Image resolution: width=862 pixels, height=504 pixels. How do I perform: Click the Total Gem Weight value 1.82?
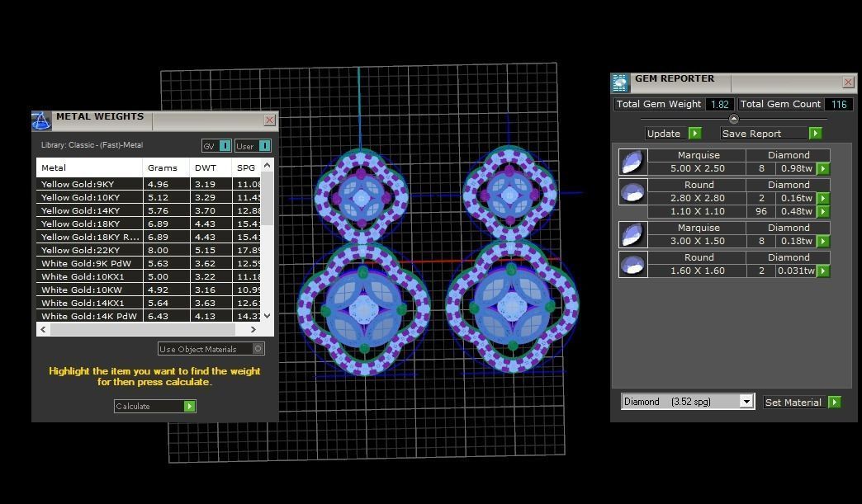point(720,104)
